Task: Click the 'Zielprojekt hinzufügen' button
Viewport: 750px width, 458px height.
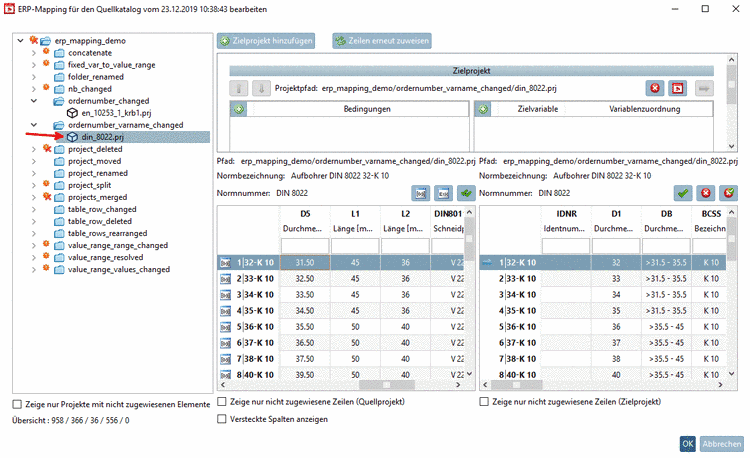Action: tap(266, 41)
